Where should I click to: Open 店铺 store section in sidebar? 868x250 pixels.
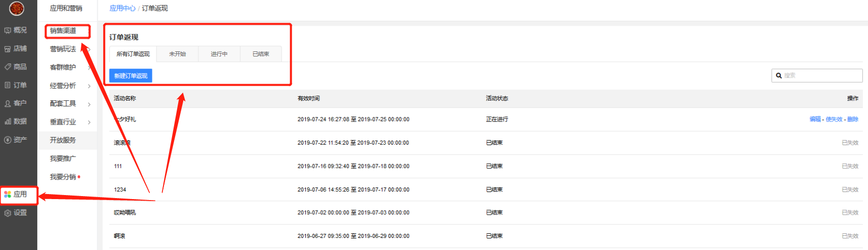click(x=16, y=48)
